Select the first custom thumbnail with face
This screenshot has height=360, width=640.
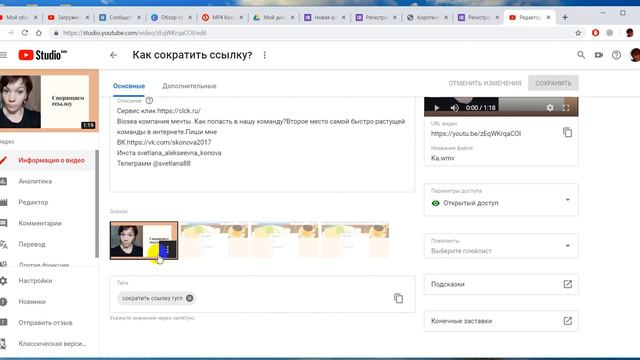click(x=144, y=240)
